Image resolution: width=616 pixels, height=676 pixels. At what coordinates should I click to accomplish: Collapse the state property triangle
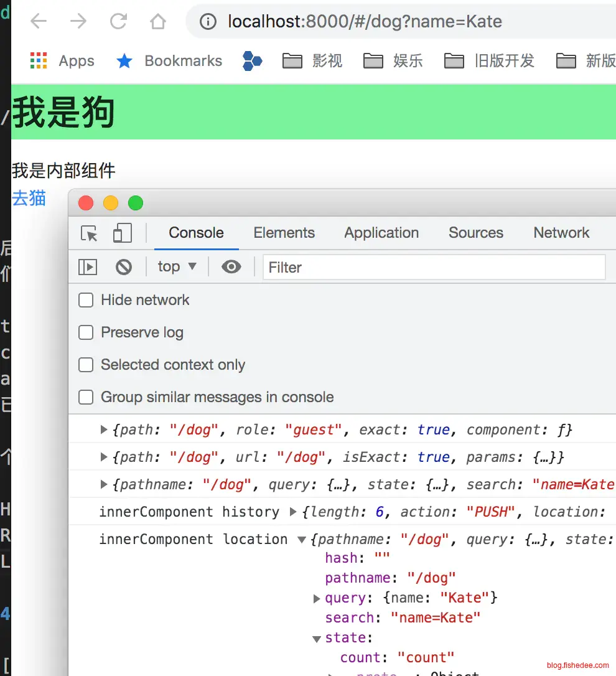pos(317,638)
